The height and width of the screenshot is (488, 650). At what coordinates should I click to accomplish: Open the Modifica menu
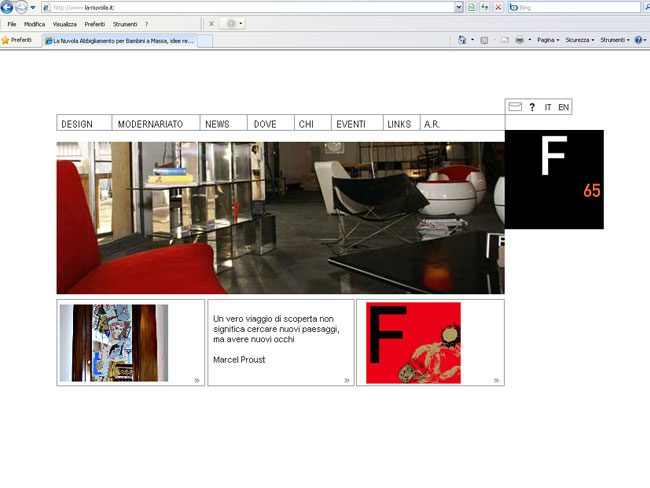click(34, 24)
